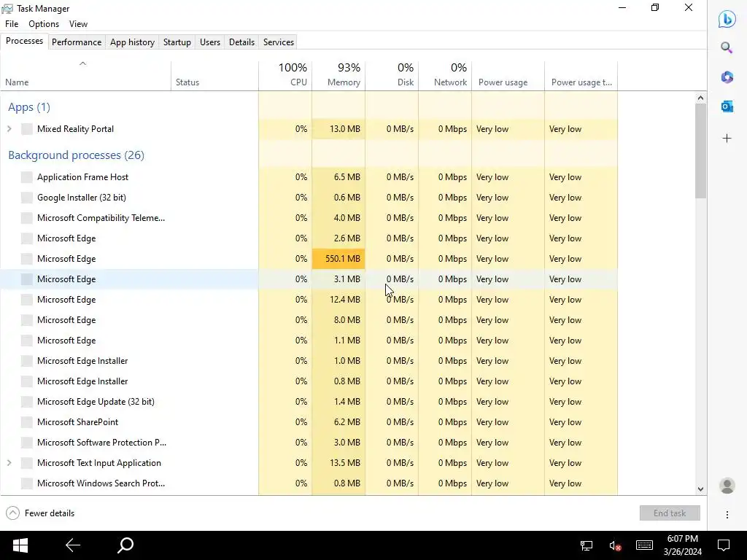The height and width of the screenshot is (560, 747).
Task: Select the Microsoft Software Protection P... row
Action: pyautogui.click(x=309, y=443)
